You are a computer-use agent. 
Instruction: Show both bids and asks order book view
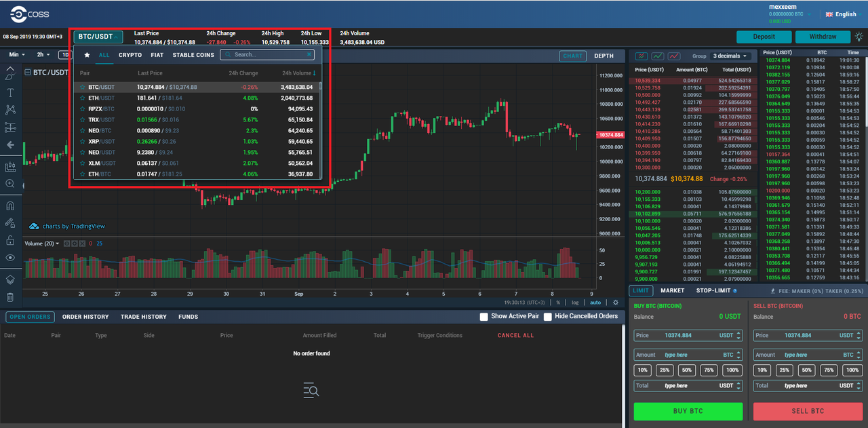641,56
